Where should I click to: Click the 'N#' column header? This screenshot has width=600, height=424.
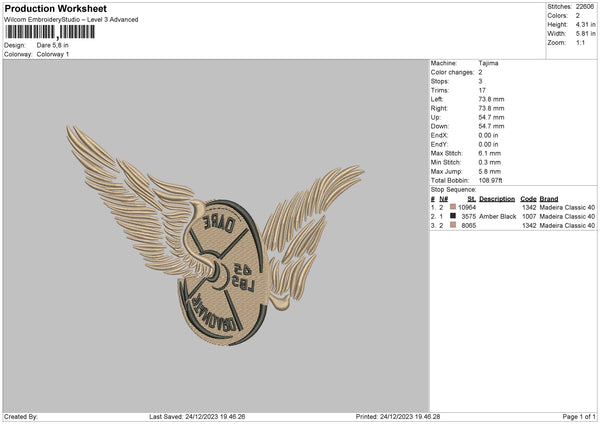pos(443,199)
